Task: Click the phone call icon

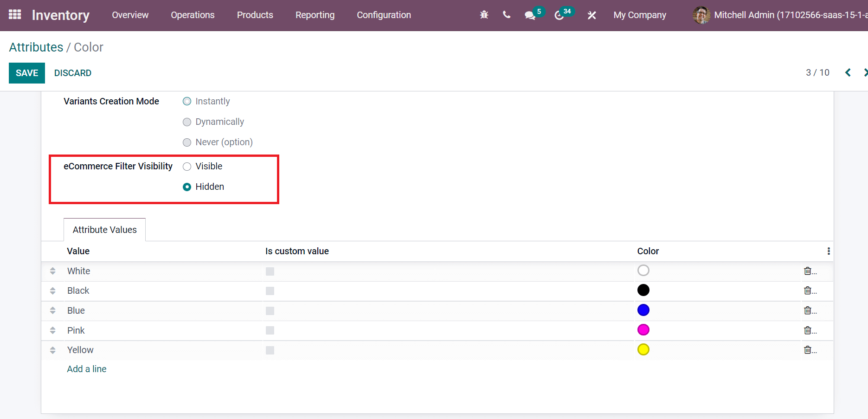Action: 507,15
